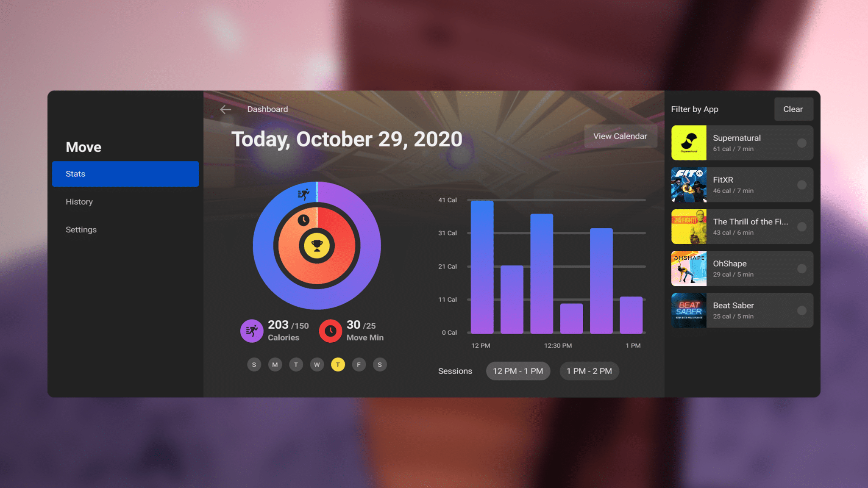Click the Thursday day selector
868x488 pixels.
pyautogui.click(x=337, y=364)
